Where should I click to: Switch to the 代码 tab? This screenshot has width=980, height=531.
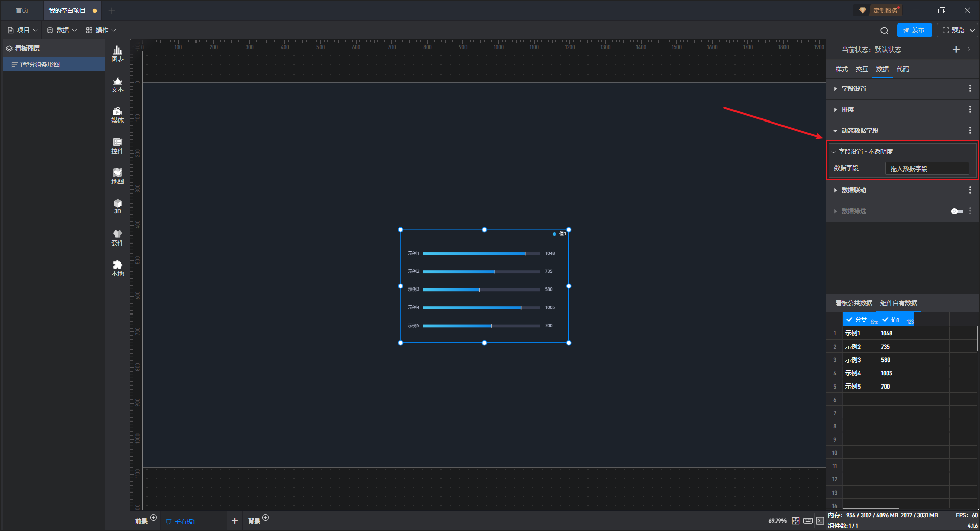[902, 69]
